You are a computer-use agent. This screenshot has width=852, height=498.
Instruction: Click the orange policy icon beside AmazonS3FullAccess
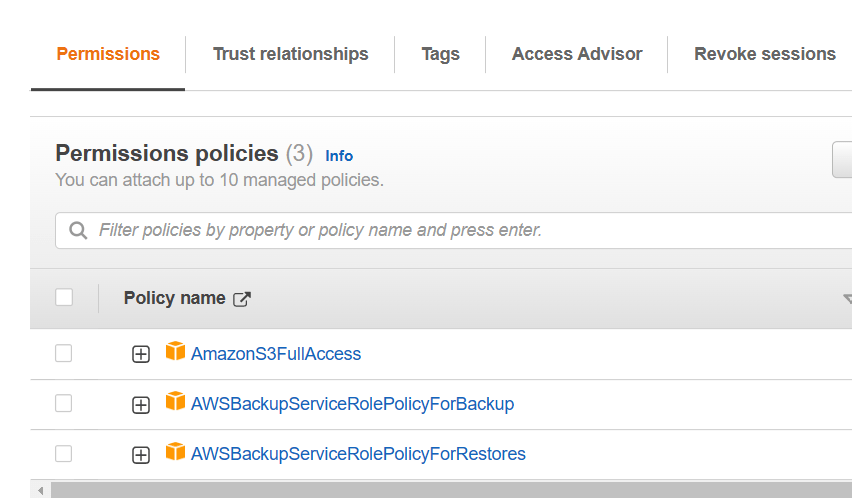pos(176,351)
